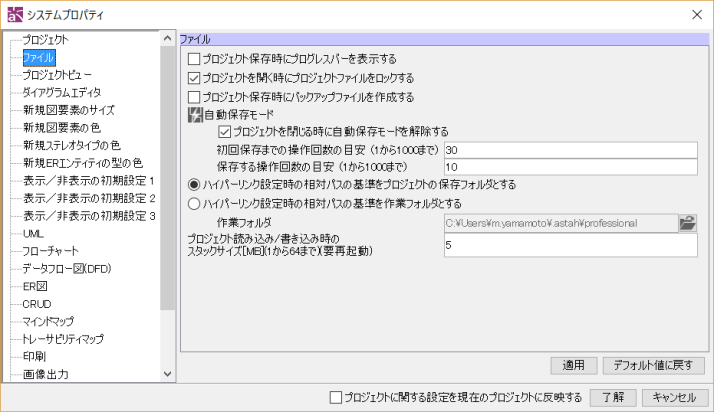The height and width of the screenshot is (412, 714).
Task: Click the category list scroll down arrow
Action: click(168, 374)
